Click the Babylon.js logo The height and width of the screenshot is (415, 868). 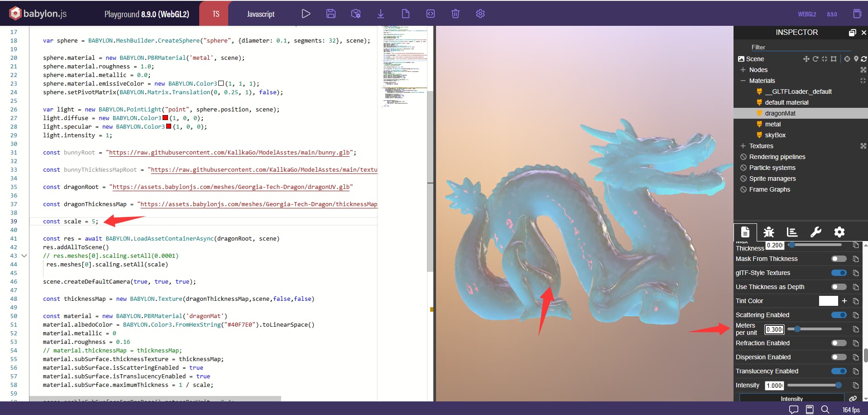pyautogui.click(x=38, y=14)
